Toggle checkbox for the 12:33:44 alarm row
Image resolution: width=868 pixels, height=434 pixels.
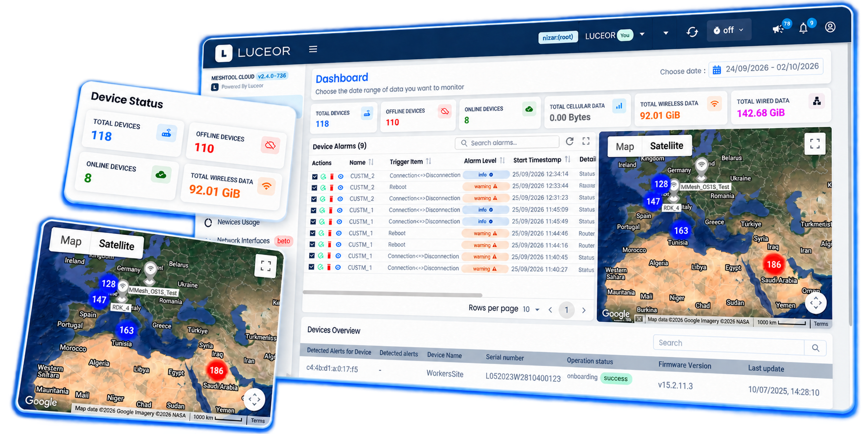click(314, 188)
